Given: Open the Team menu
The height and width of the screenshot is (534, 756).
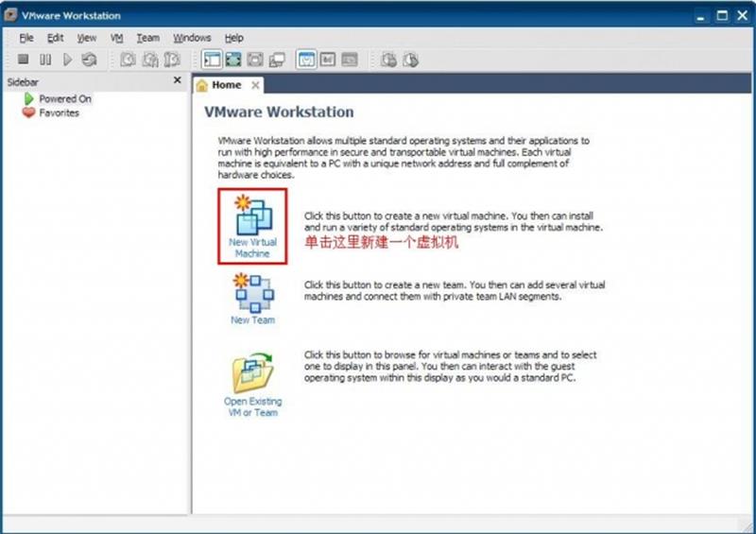Looking at the screenshot, I should (148, 38).
